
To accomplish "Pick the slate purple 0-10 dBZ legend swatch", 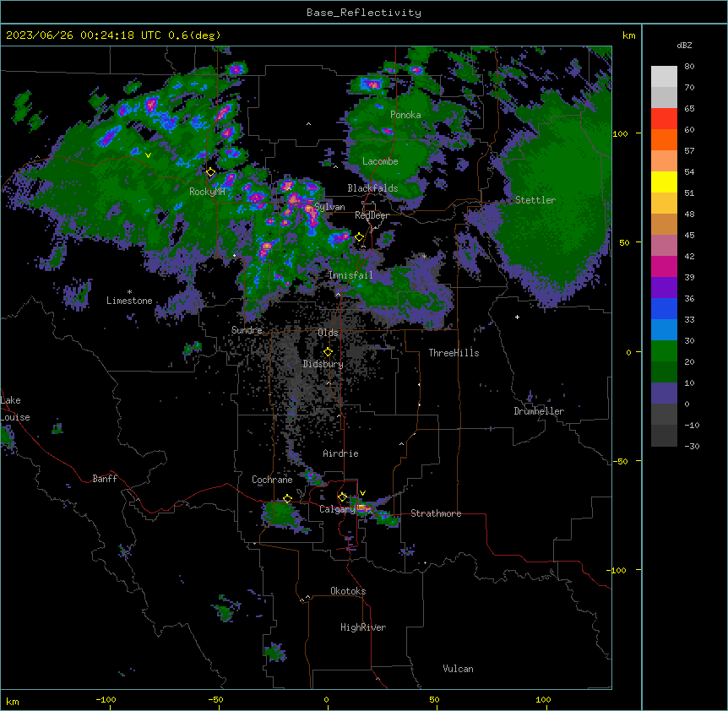I will [x=664, y=393].
